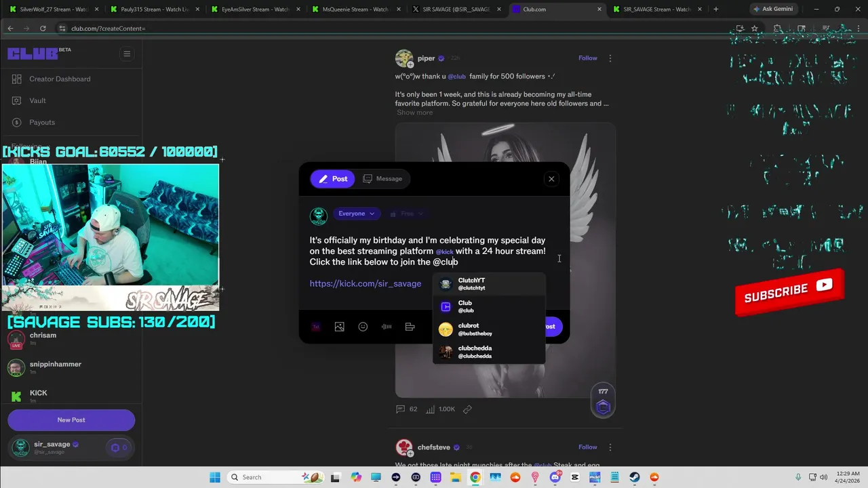This screenshot has height=488, width=868.
Task: Open Discord from taskbar
Action: tap(555, 477)
